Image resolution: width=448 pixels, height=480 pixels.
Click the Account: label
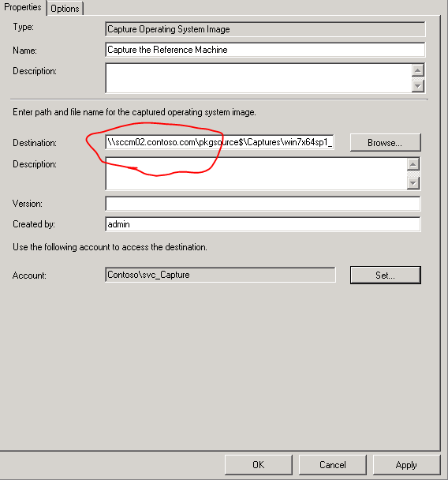pyautogui.click(x=29, y=276)
